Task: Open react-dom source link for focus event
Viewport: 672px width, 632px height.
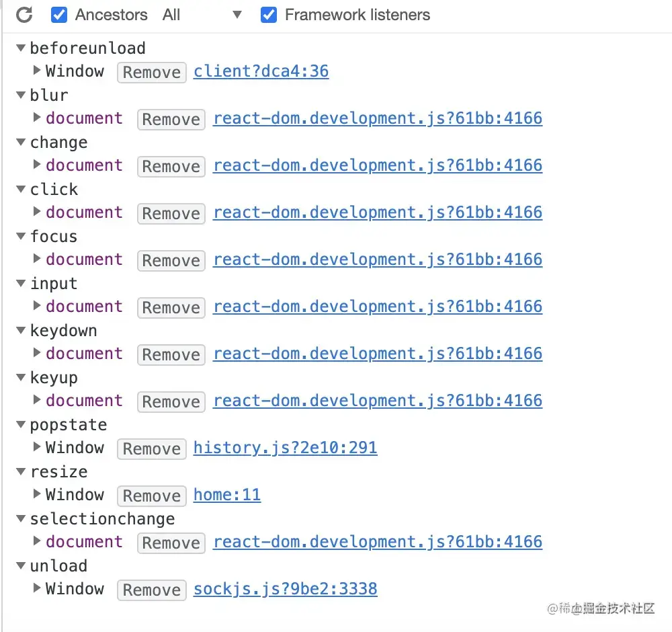Action: click(378, 259)
